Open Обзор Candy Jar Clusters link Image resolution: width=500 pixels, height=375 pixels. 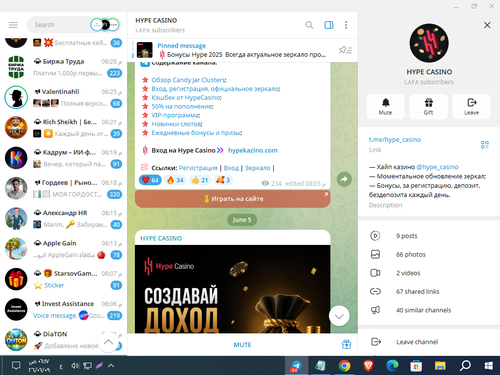click(189, 80)
